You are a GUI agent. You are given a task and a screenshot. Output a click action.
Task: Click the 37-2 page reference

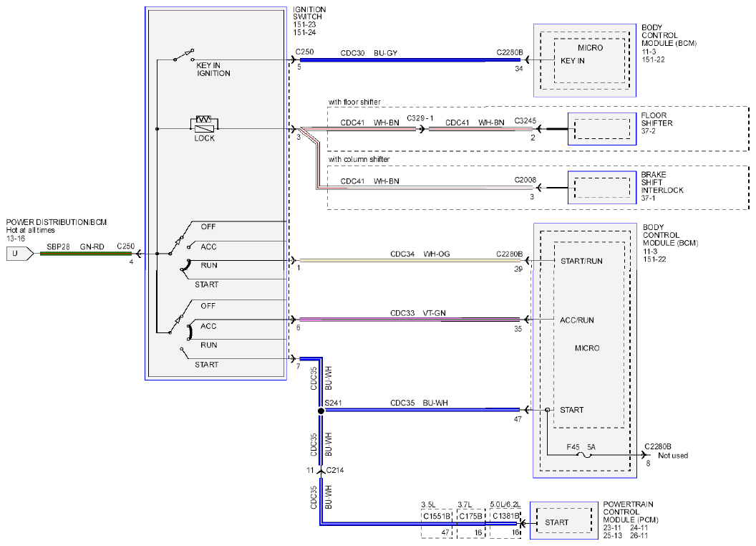(x=648, y=131)
